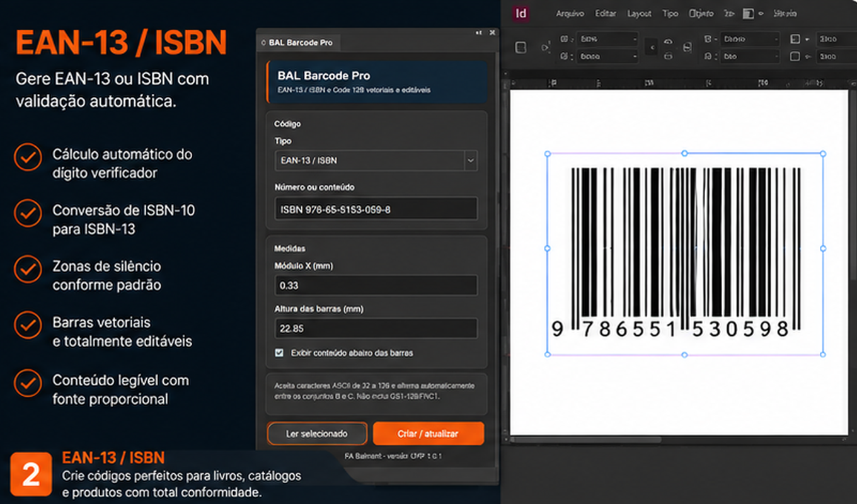Open the Arquivo menu in InDesign
Viewport: 857px width, 504px height.
570,13
